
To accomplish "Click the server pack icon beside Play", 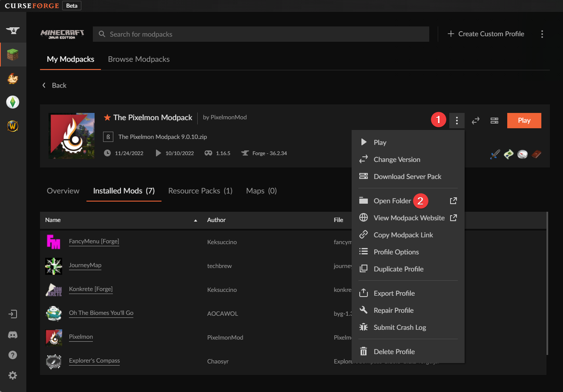I will (494, 121).
